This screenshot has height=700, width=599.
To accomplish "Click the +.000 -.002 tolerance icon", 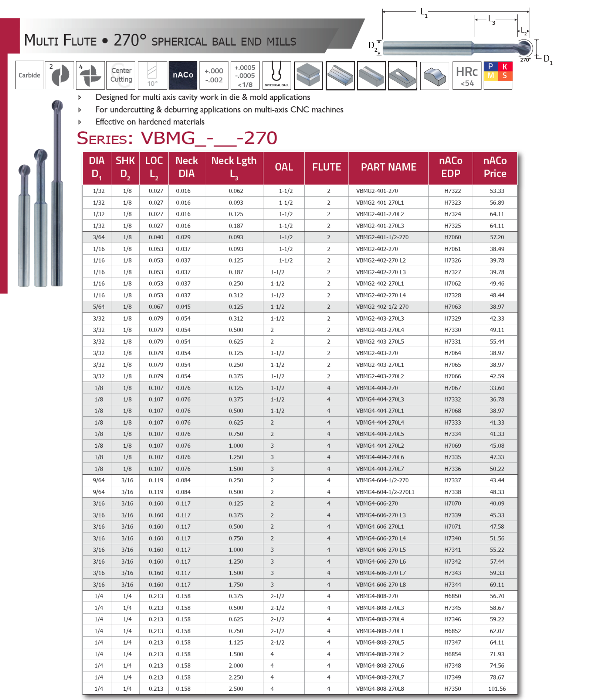I will (x=214, y=75).
